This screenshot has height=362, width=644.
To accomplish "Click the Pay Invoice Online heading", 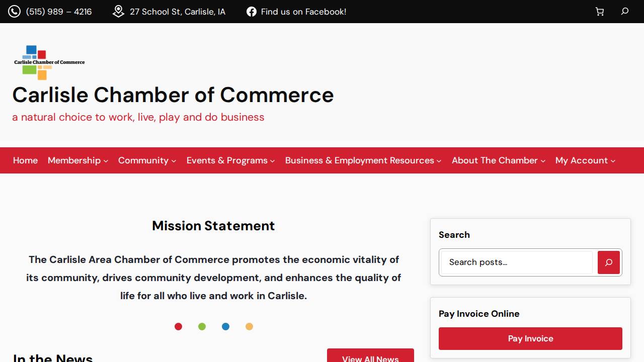I will 479,314.
